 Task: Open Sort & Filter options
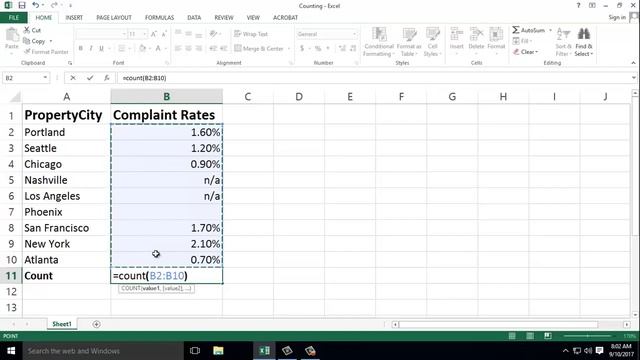[563, 42]
